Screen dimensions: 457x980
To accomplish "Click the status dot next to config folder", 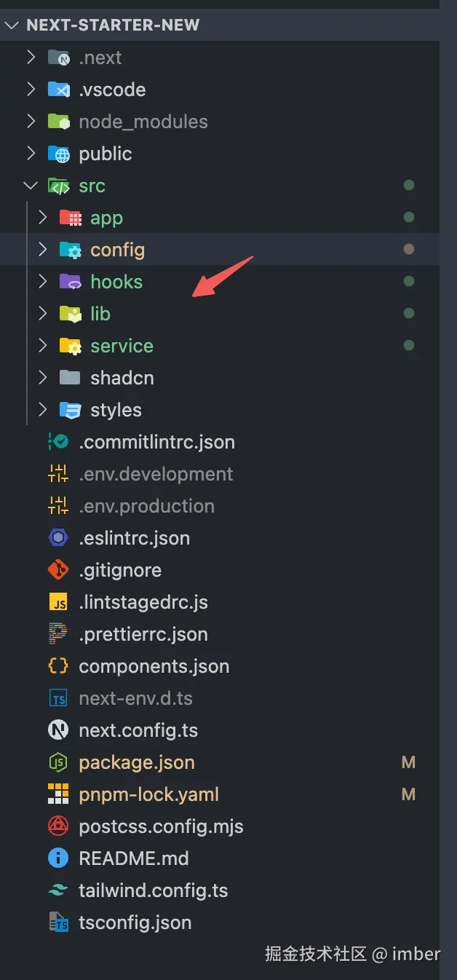I will pos(408,250).
